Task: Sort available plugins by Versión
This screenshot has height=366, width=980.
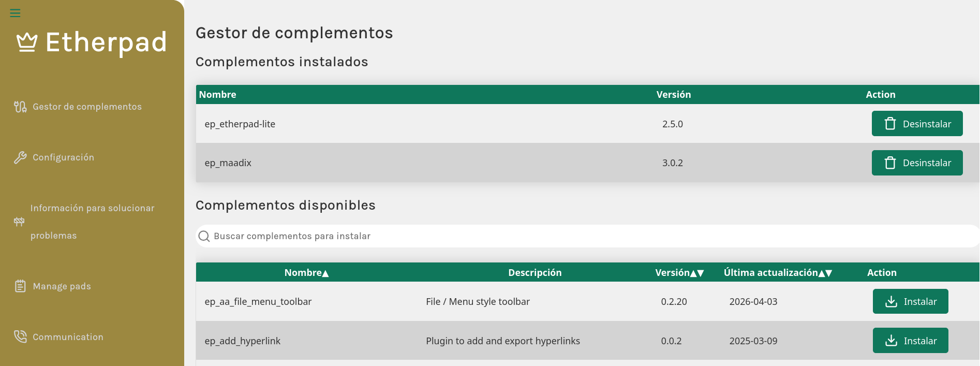Action: (x=679, y=273)
